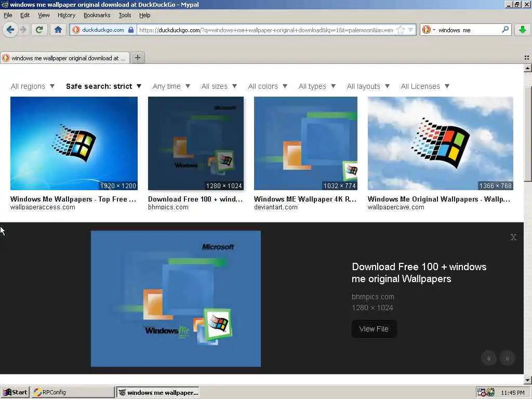Switch to RPConfig taskbar item
Screen dimensions: 532x399
pos(73,392)
